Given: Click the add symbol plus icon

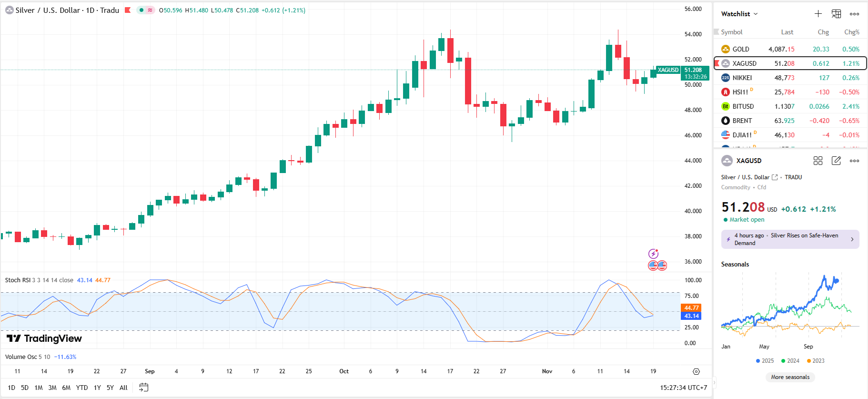Looking at the screenshot, I should (818, 14).
